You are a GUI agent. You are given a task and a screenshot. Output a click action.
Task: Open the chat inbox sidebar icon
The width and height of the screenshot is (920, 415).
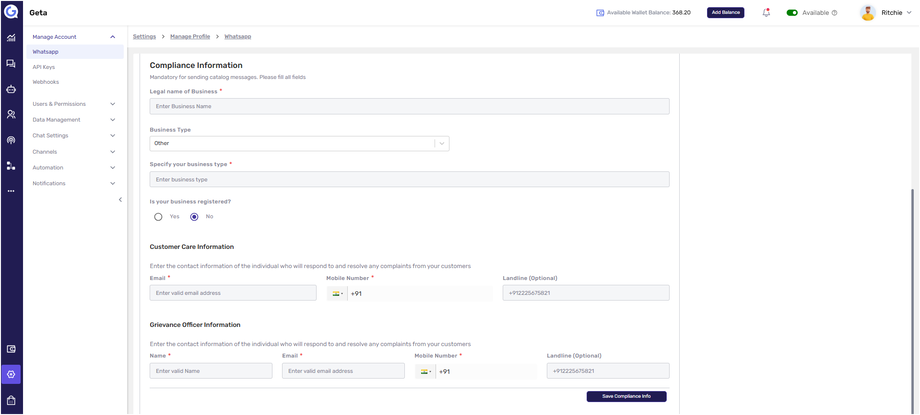(11, 63)
